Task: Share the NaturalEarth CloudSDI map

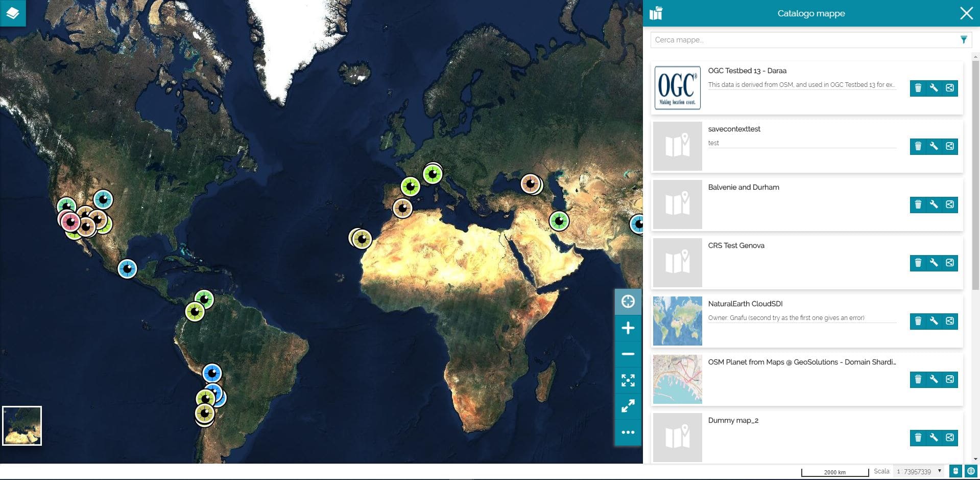Action: pyautogui.click(x=949, y=321)
